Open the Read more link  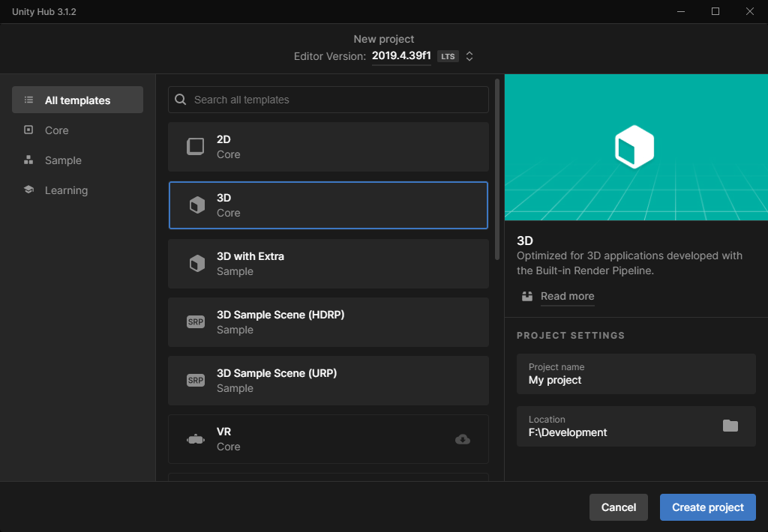[x=567, y=296]
